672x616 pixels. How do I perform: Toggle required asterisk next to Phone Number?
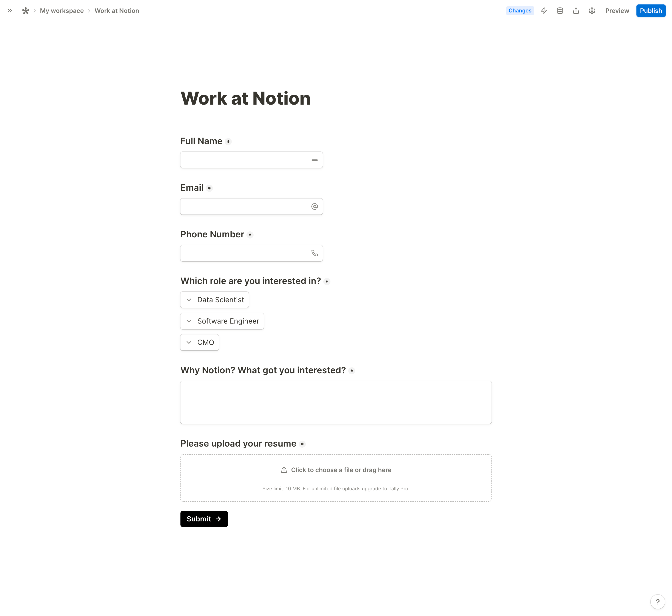click(x=250, y=235)
